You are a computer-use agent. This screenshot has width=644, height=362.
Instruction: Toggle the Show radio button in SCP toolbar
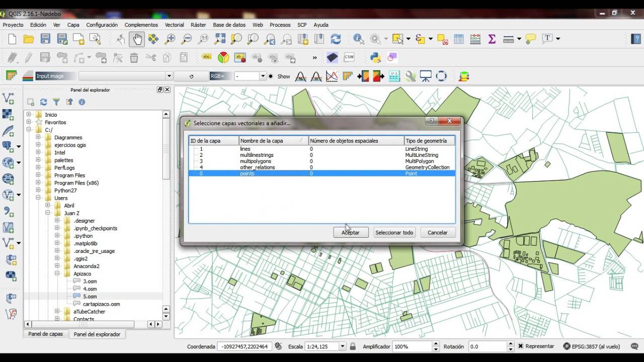[271, 76]
